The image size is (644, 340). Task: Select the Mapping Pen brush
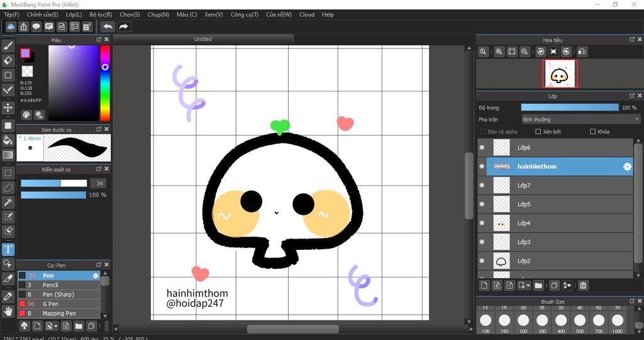(58, 314)
